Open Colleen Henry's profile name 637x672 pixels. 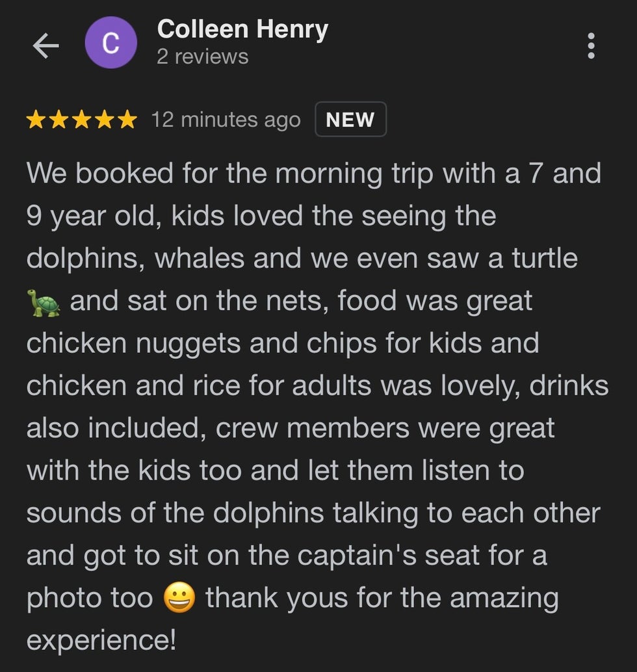pyautogui.click(x=242, y=30)
